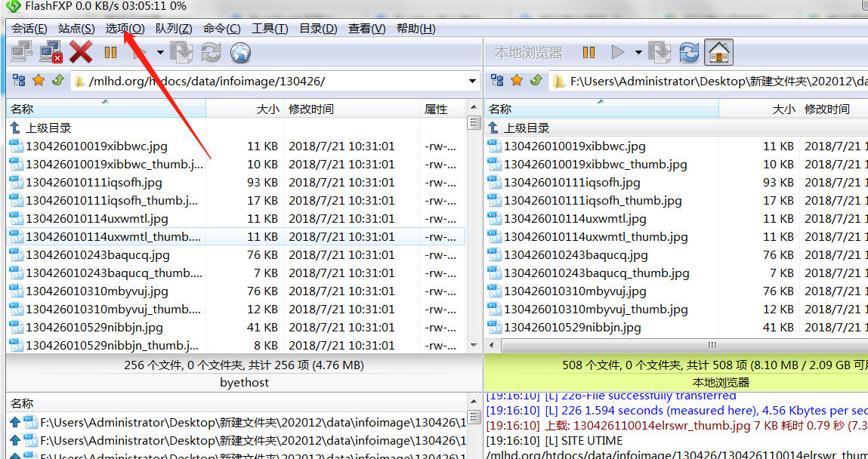The height and width of the screenshot is (459, 868).
Task: Click the Disconnect icon with red badge
Action: point(51,52)
